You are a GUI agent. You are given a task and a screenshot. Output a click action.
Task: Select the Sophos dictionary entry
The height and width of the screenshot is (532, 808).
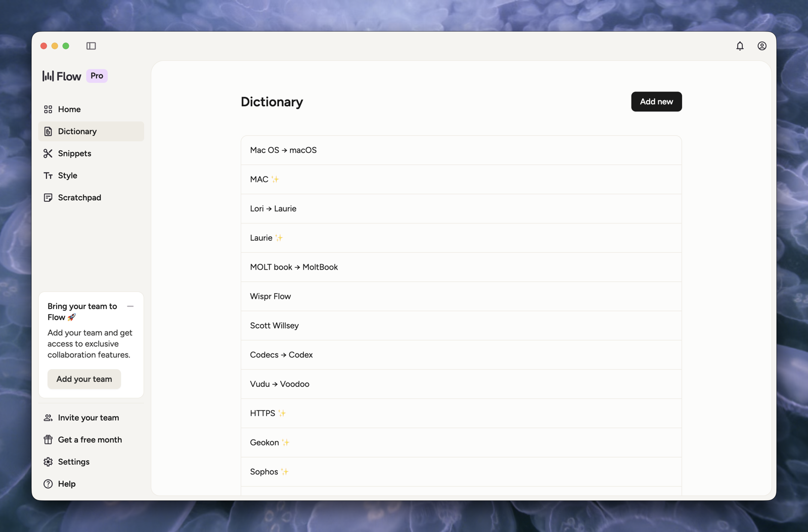[461, 472]
